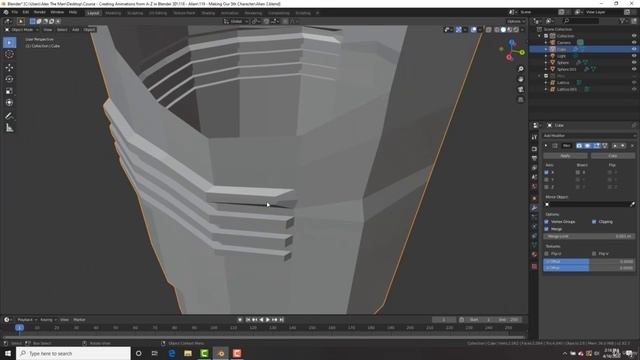This screenshot has width=640, height=360.
Task: Jump to timeline end button
Action: click(x=281, y=320)
